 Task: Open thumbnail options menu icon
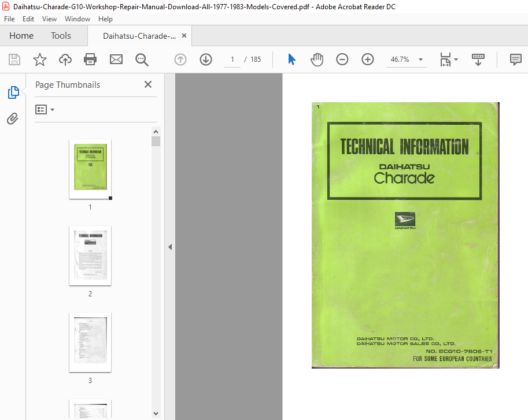click(45, 110)
